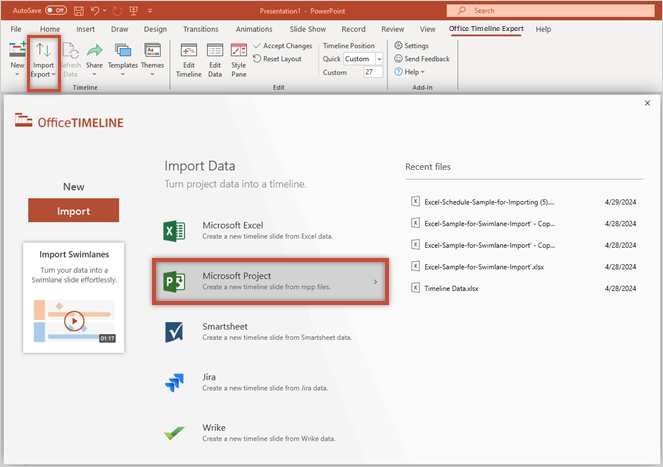This screenshot has height=467, width=663.
Task: Click the orange Import button
Action: click(73, 211)
